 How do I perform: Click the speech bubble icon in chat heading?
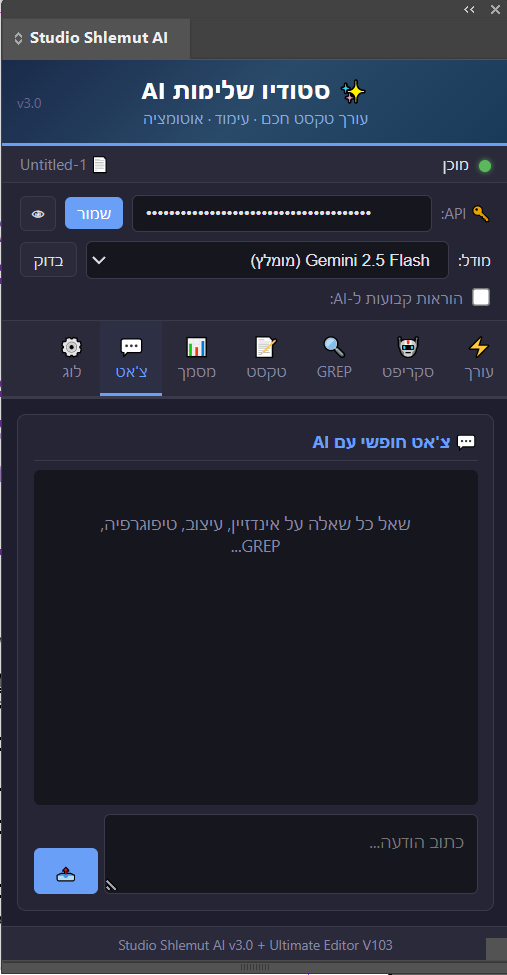[466, 442]
